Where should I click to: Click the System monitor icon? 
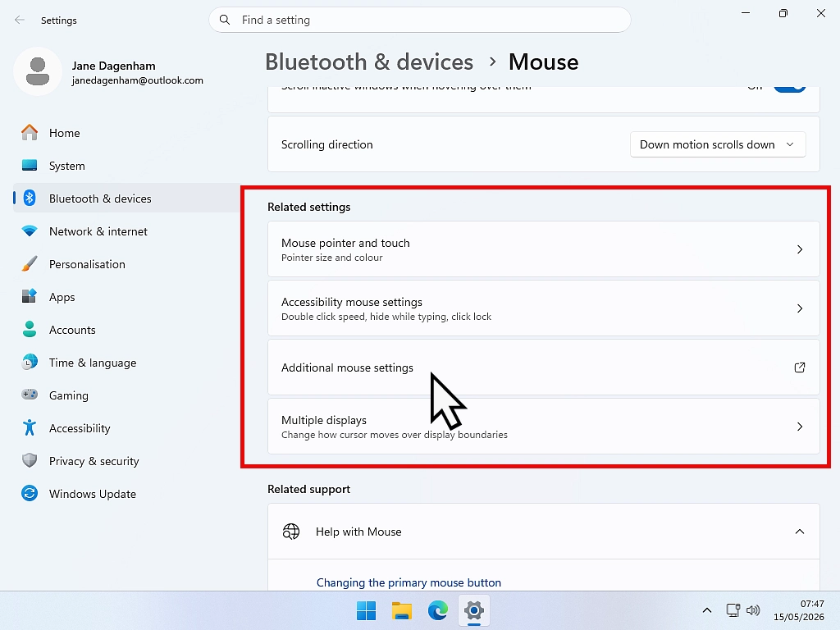(30, 165)
